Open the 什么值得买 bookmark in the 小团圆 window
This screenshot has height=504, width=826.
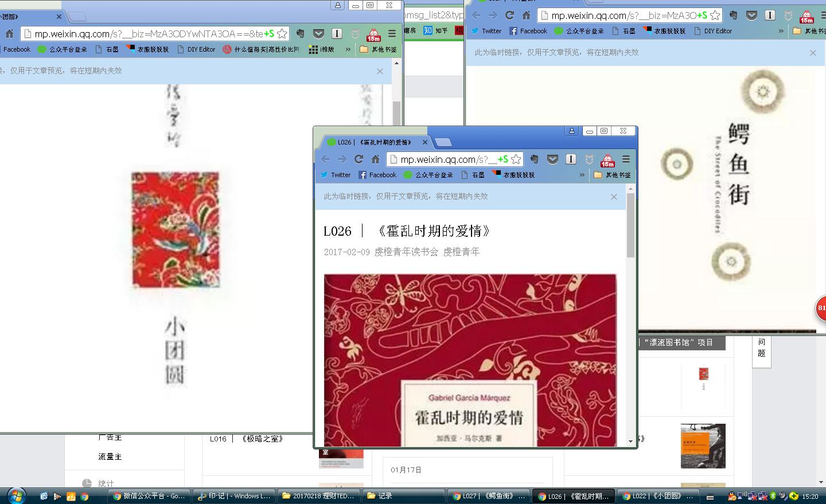[262, 49]
